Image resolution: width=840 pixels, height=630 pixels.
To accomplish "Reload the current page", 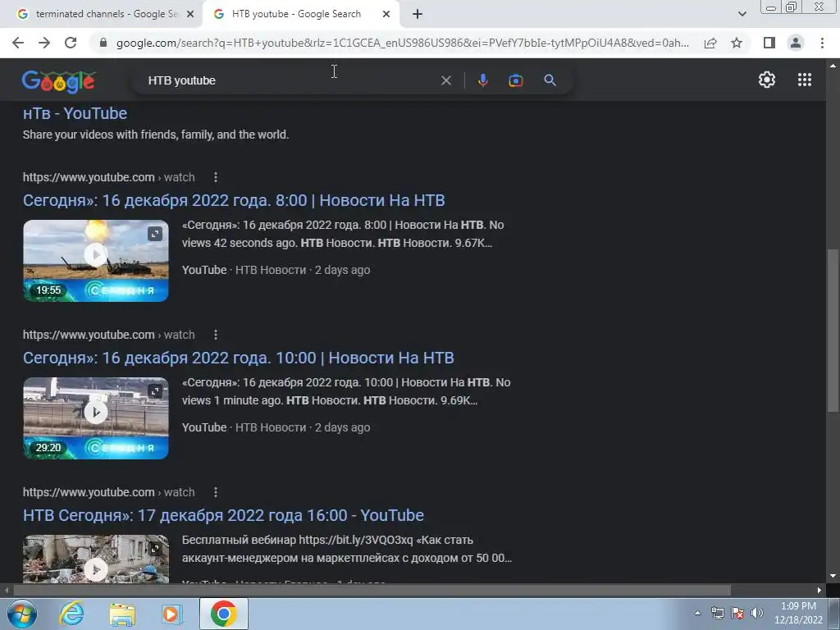I will tap(71, 43).
